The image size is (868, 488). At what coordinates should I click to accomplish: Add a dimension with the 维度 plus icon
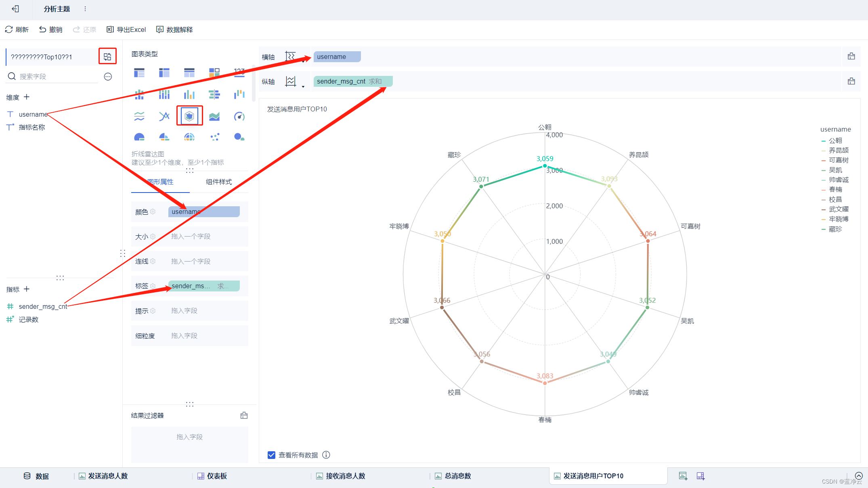click(27, 97)
